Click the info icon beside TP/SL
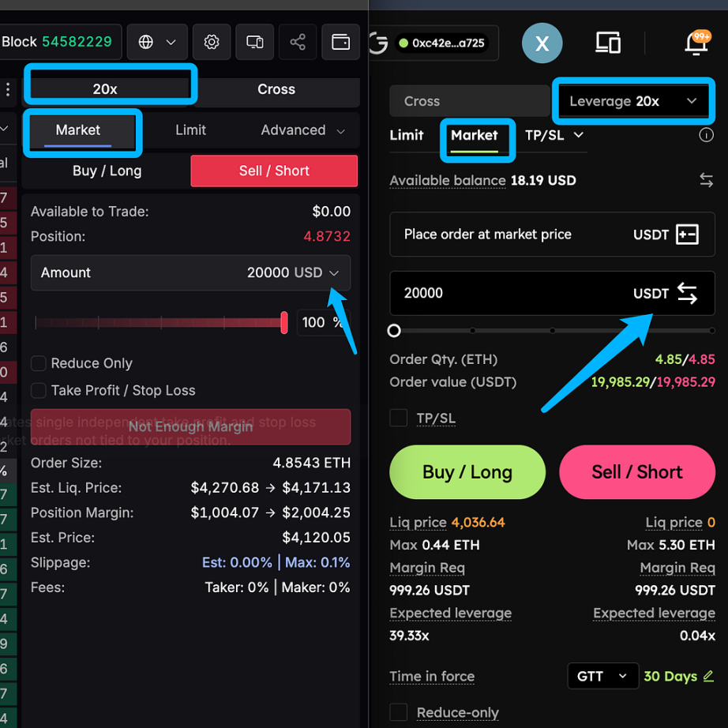Viewport: 728px width, 728px height. pos(706,135)
